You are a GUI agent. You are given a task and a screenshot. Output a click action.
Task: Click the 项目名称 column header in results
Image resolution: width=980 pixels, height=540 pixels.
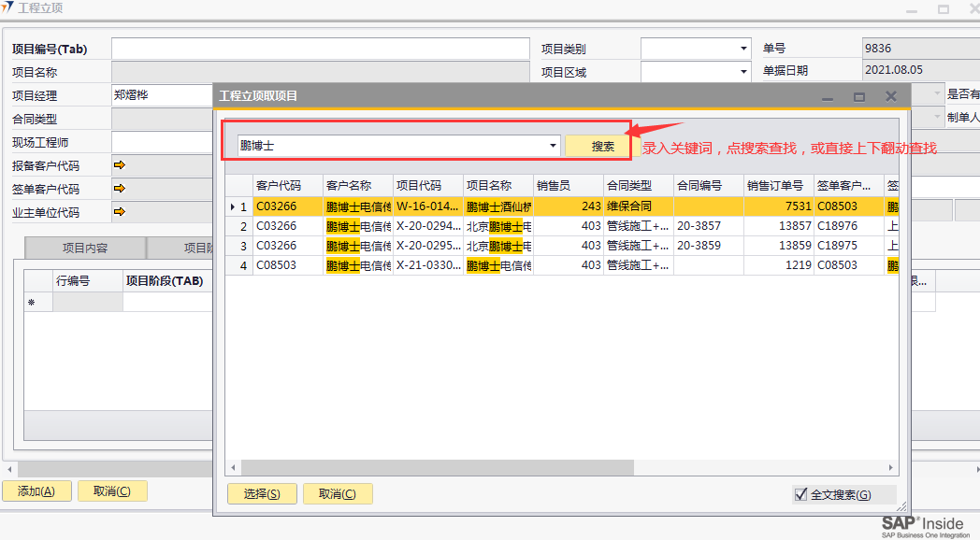[x=497, y=185]
